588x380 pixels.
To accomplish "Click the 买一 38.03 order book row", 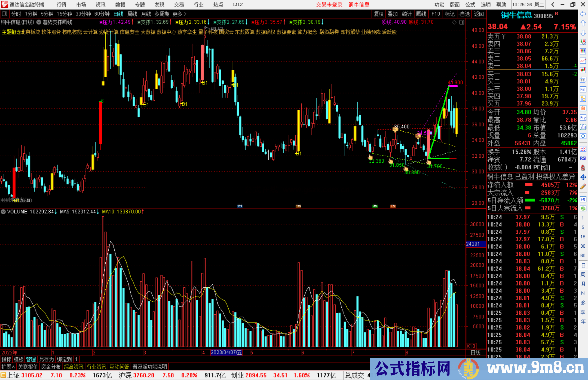I will tap(532, 74).
